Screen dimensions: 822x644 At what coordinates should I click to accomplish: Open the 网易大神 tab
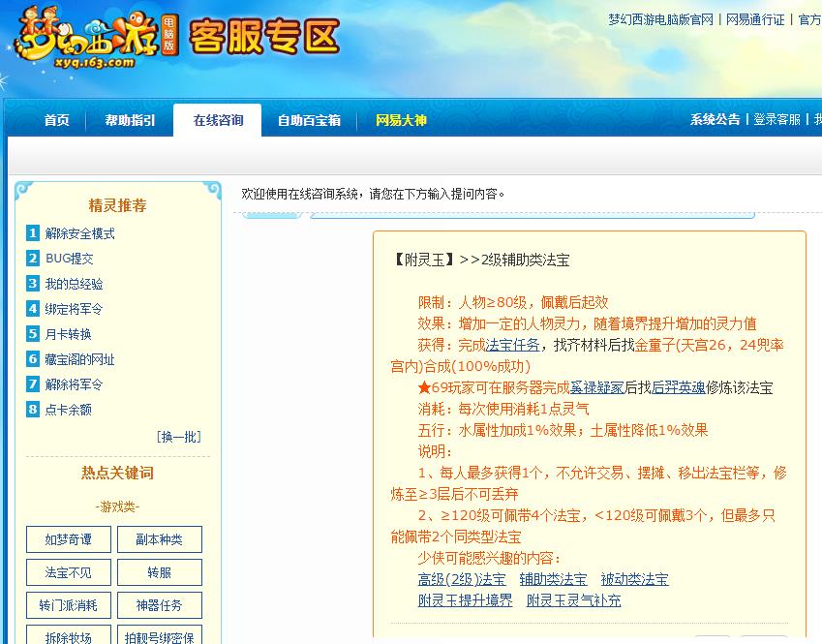(x=401, y=120)
